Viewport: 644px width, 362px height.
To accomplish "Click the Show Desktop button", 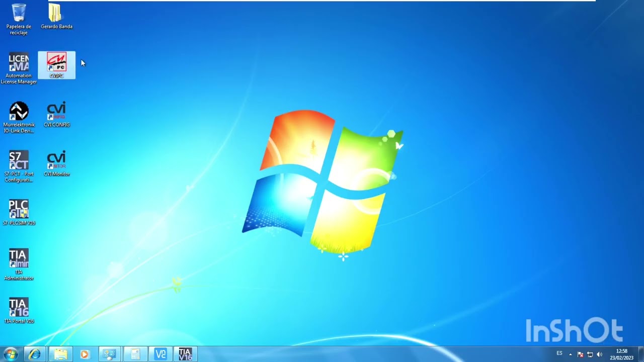I will 640,354.
